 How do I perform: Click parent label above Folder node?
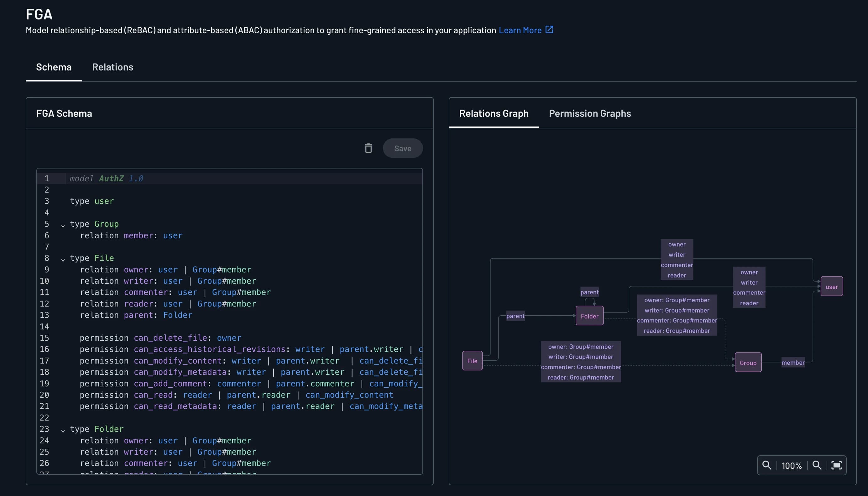[x=589, y=292]
